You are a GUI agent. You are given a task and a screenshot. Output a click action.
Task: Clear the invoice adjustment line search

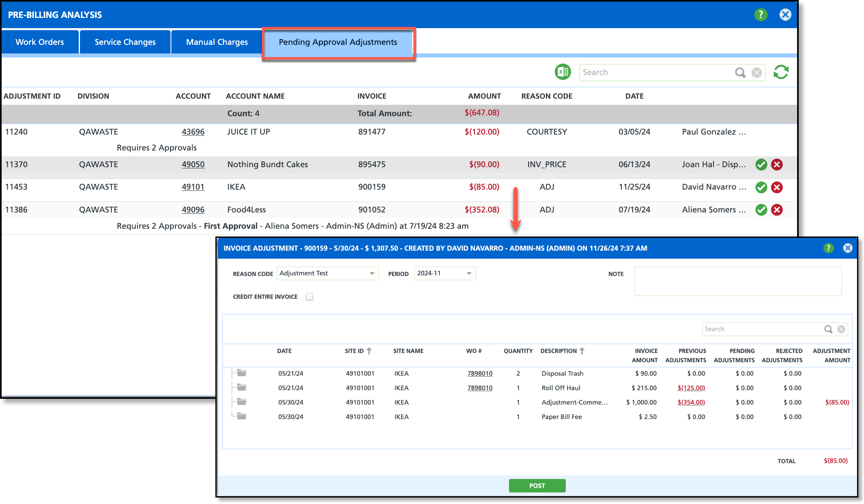pyautogui.click(x=841, y=329)
